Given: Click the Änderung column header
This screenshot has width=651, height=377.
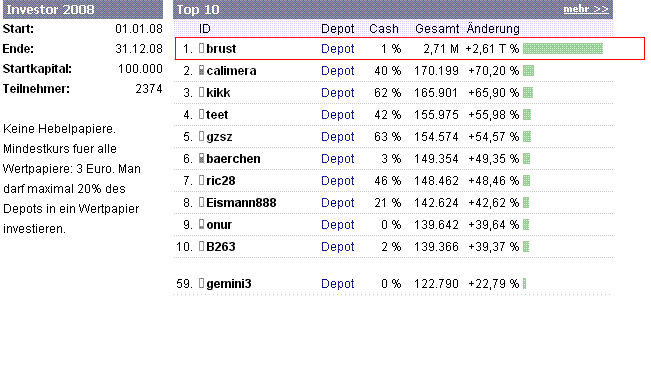Looking at the screenshot, I should (493, 29).
